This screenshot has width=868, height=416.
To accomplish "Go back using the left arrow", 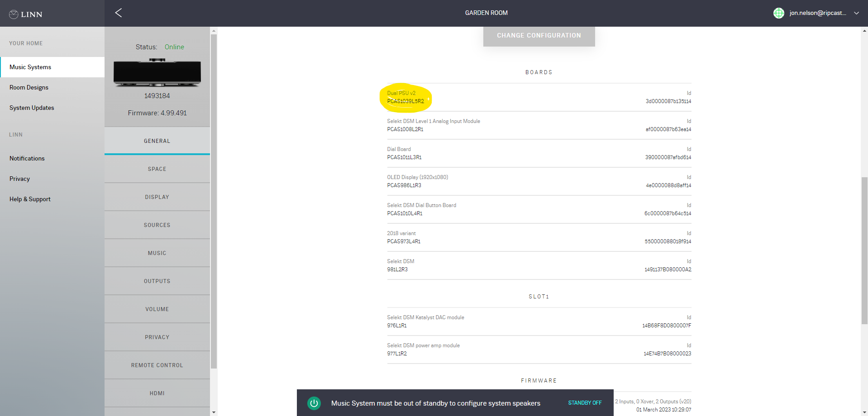I will coord(119,13).
